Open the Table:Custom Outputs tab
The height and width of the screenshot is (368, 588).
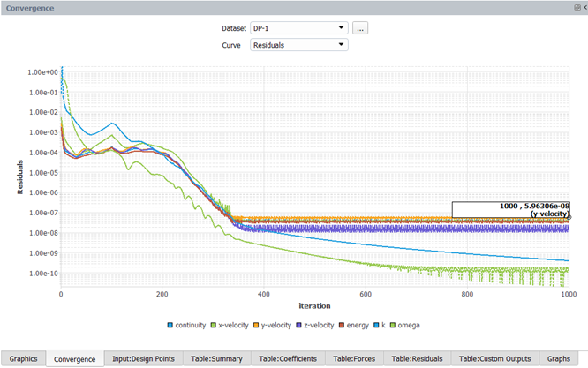[x=496, y=358]
